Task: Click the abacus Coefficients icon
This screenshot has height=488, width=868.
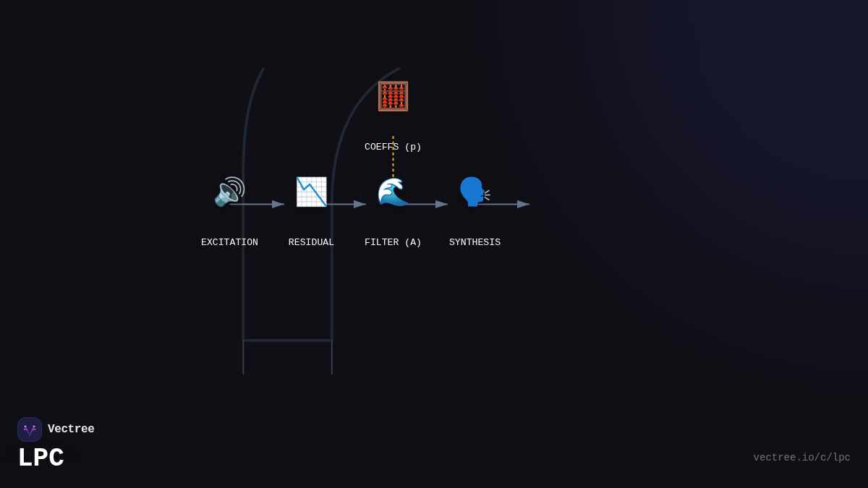Action: pos(393,96)
